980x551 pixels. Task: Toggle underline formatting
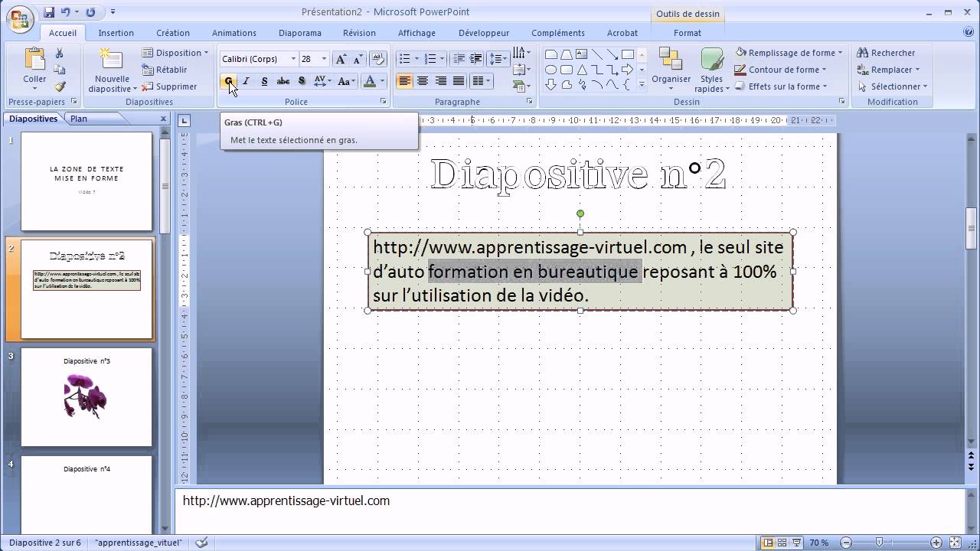coord(264,81)
